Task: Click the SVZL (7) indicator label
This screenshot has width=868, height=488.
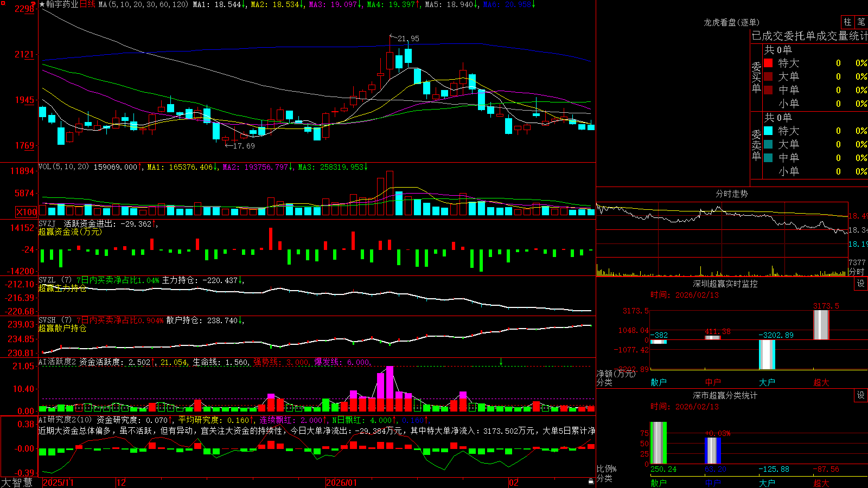Action: click(55, 280)
